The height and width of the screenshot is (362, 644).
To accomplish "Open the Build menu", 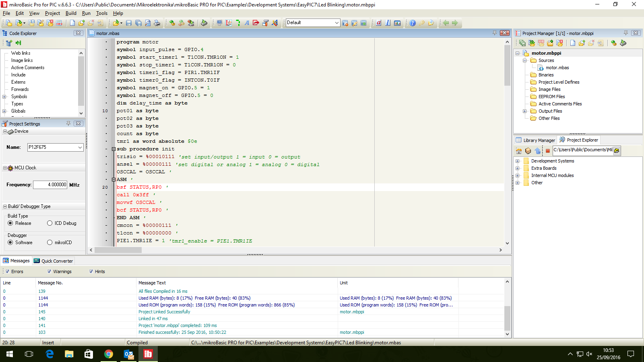I will 71,13.
